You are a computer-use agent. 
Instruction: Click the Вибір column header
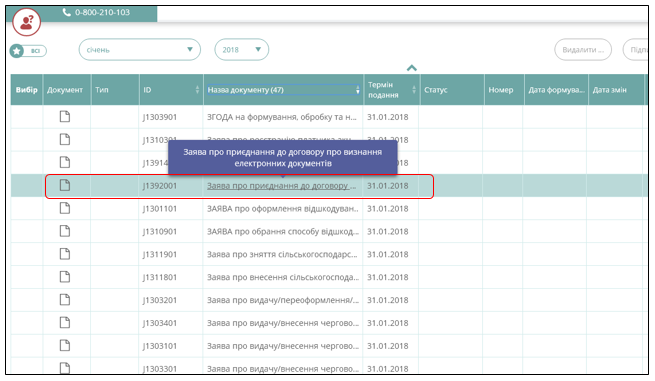click(x=27, y=90)
